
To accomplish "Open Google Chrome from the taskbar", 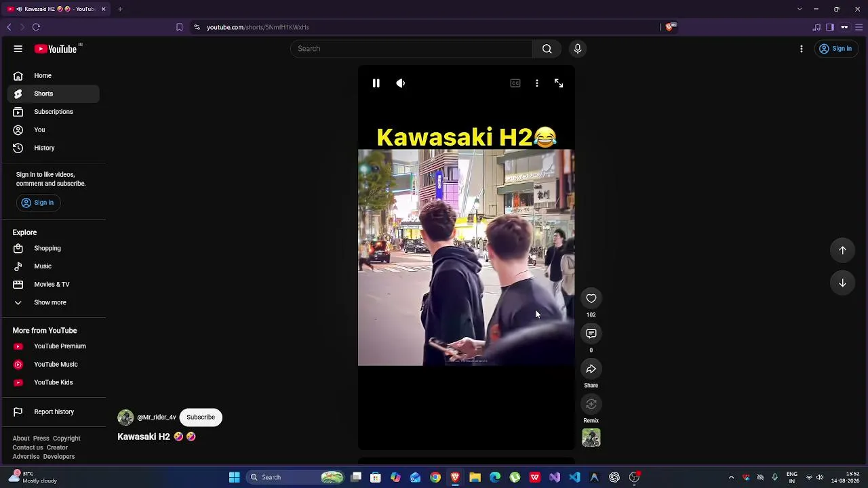I will [435, 478].
